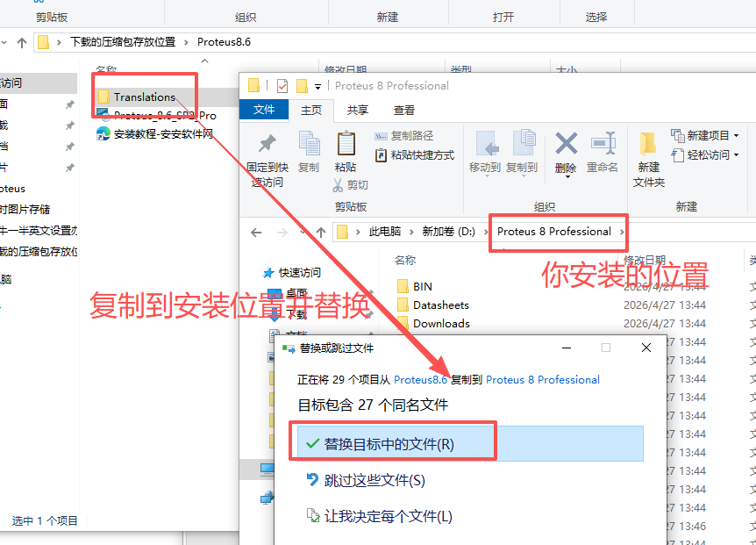
Task: Close the Replace or Skip Files dialog
Action: (646, 348)
